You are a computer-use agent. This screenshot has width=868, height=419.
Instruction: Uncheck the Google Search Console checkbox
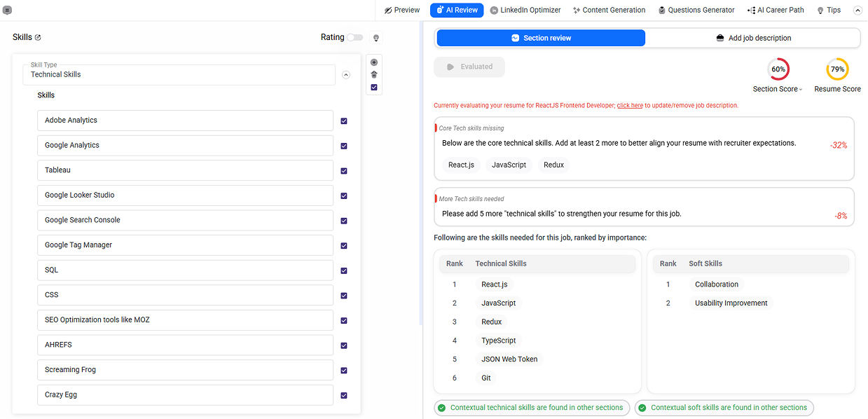click(344, 221)
